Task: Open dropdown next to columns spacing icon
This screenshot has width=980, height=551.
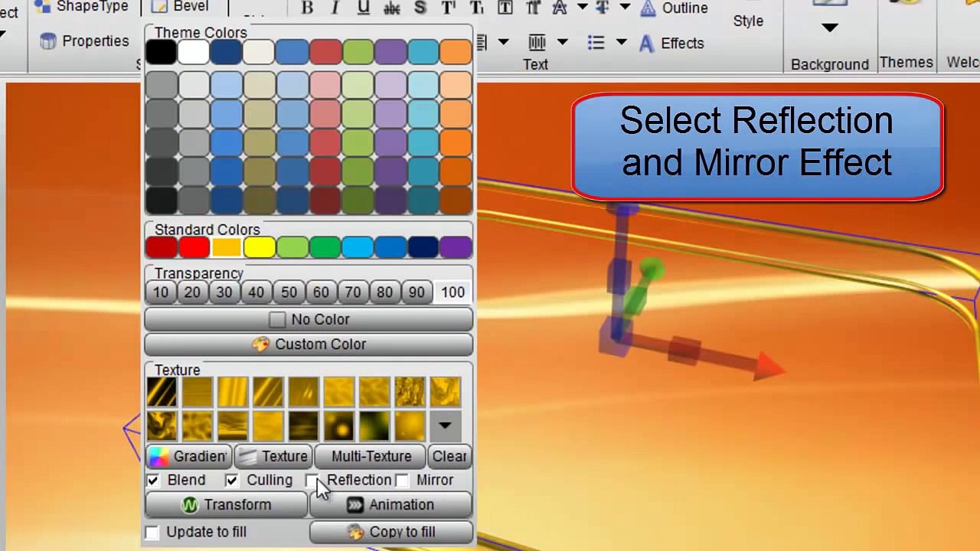Action: click(x=562, y=42)
